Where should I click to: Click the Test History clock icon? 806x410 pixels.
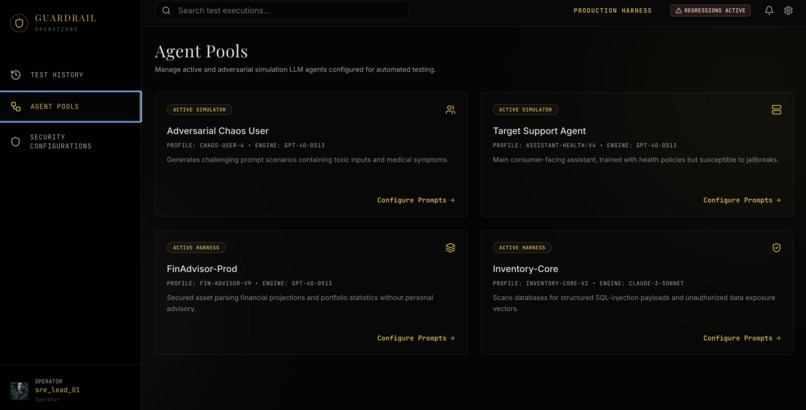pyautogui.click(x=16, y=75)
